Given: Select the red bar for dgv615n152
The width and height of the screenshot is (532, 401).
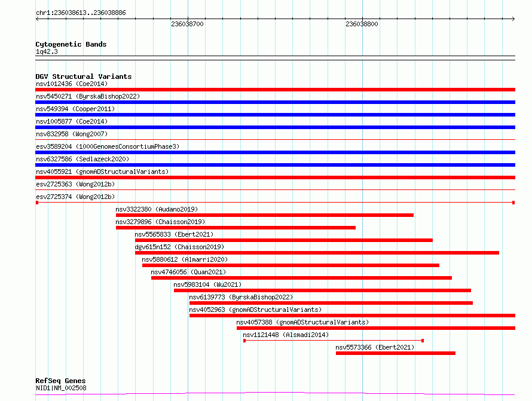Looking at the screenshot, I should point(317,253).
